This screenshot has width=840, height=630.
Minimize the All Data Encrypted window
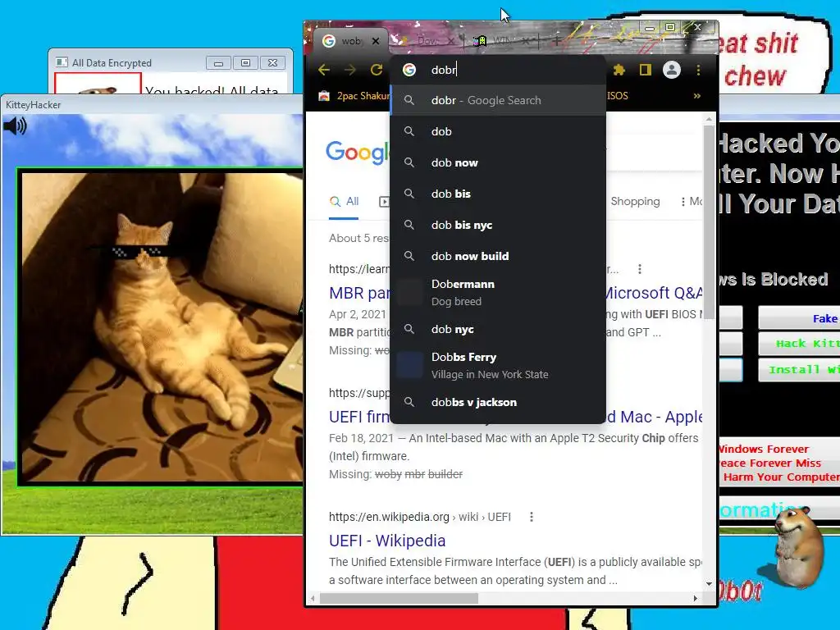[x=218, y=63]
